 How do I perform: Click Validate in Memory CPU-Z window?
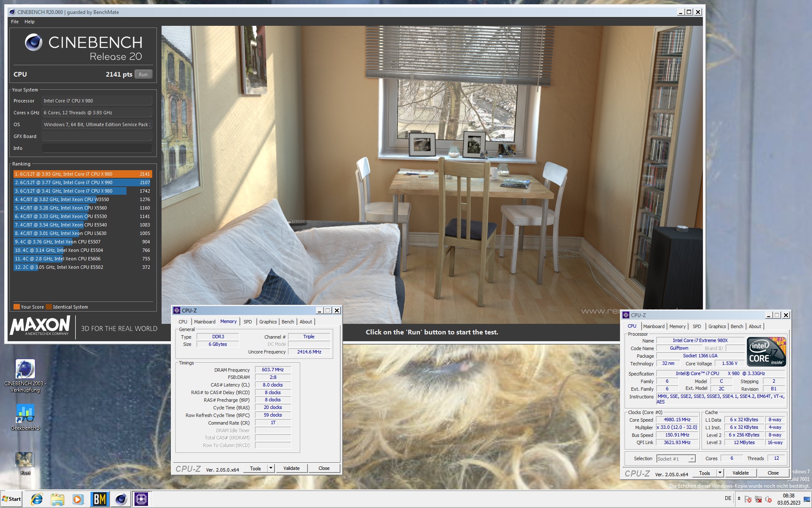[x=291, y=468]
